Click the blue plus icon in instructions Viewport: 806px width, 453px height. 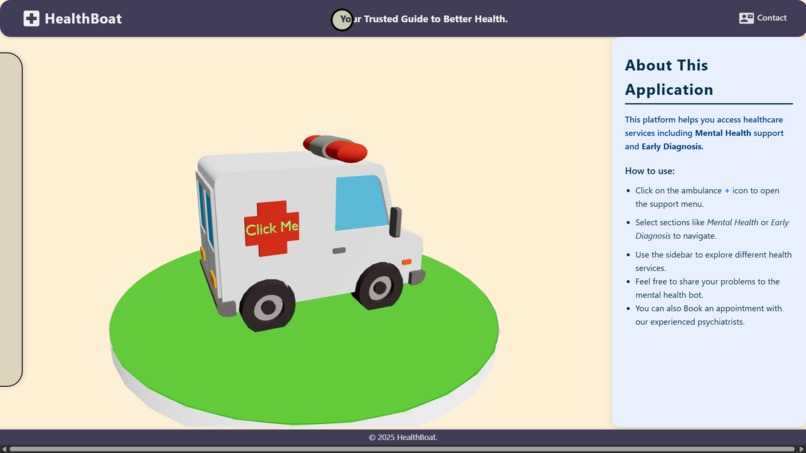[727, 191]
